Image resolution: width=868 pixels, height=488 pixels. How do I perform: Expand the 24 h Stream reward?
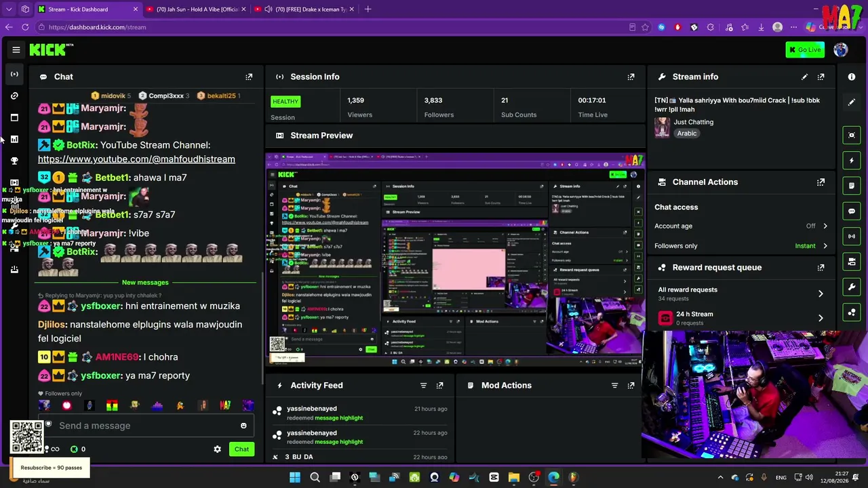tap(741, 318)
